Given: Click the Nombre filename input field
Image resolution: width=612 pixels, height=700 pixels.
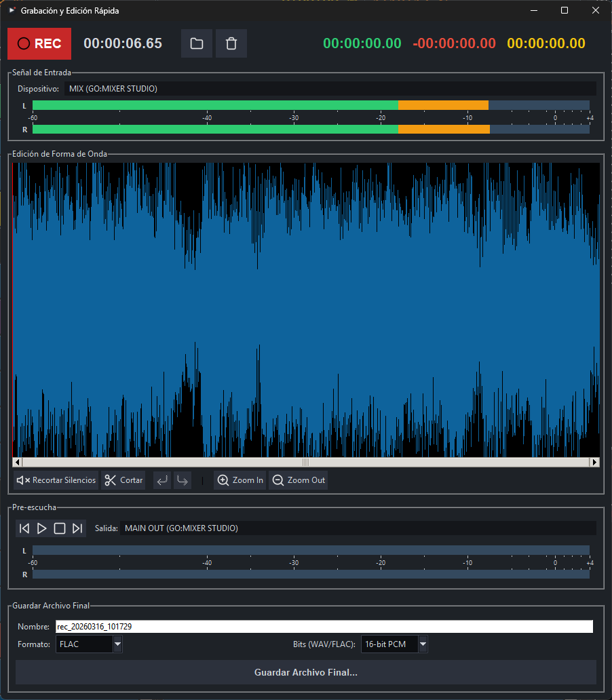Looking at the screenshot, I should click(324, 626).
